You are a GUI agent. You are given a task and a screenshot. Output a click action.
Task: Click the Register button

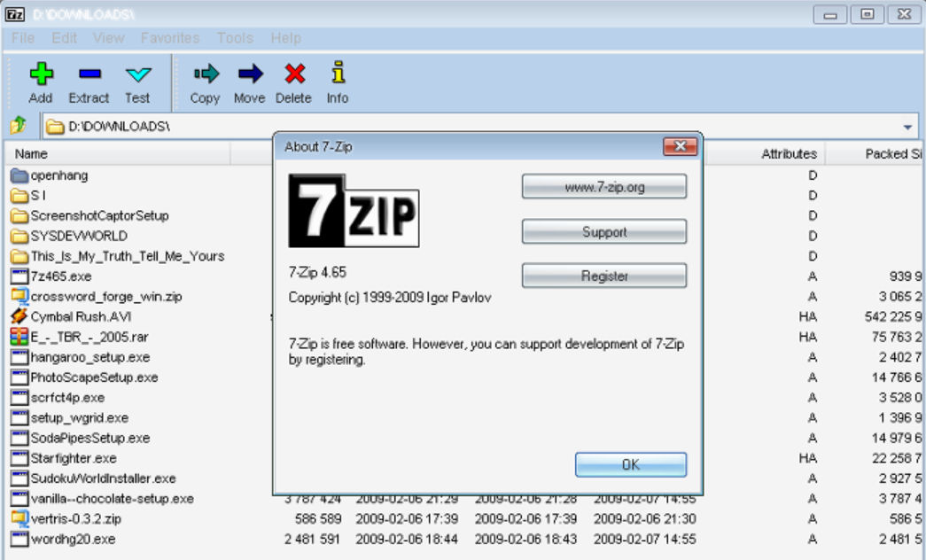[604, 276]
